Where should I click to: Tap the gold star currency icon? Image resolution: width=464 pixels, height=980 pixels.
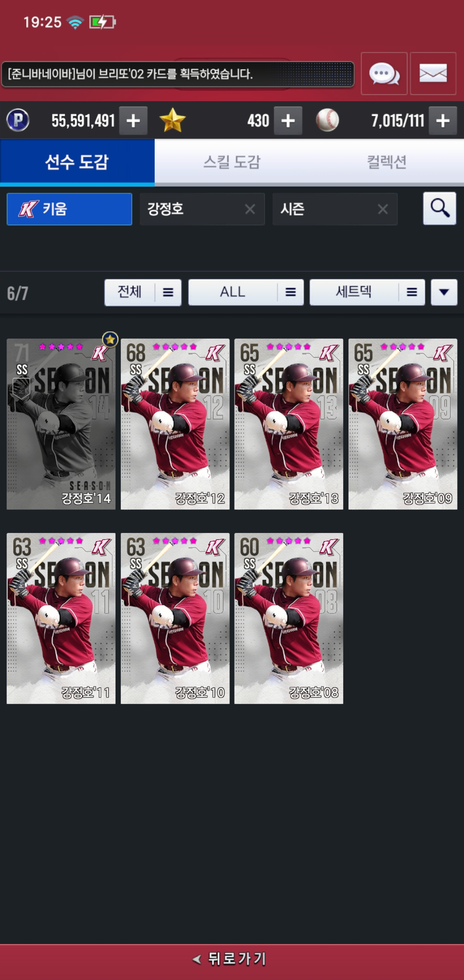tap(172, 120)
